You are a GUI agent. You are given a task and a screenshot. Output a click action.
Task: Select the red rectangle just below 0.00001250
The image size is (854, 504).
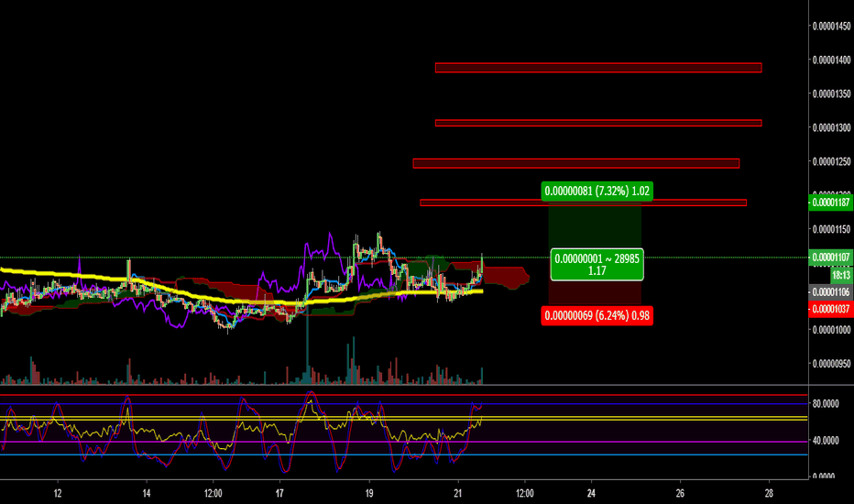[576, 163]
